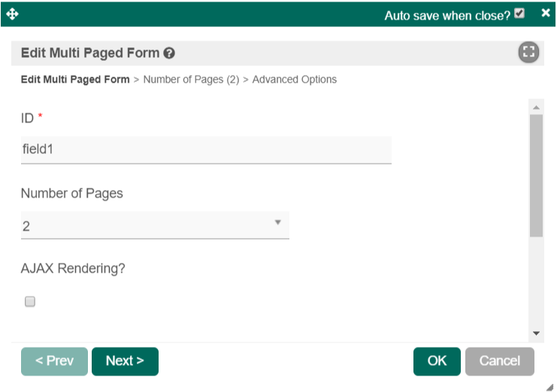Click the < Prev button
Screen dimensions: 557x392
point(54,361)
